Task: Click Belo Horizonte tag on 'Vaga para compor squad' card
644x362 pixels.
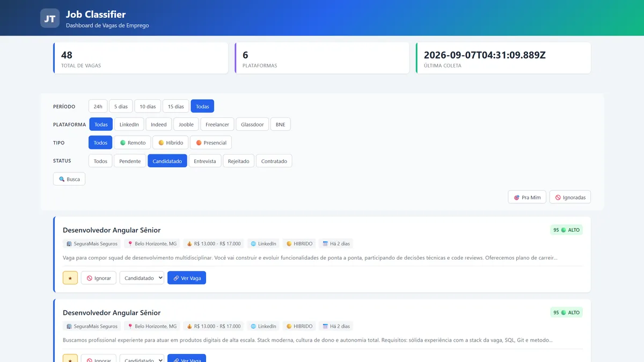Action: pyautogui.click(x=152, y=243)
